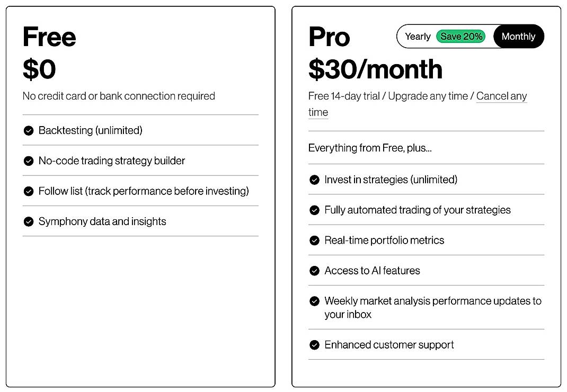This screenshot has height=392, width=567.
Task: Click the Free plan heading
Action: (49, 36)
